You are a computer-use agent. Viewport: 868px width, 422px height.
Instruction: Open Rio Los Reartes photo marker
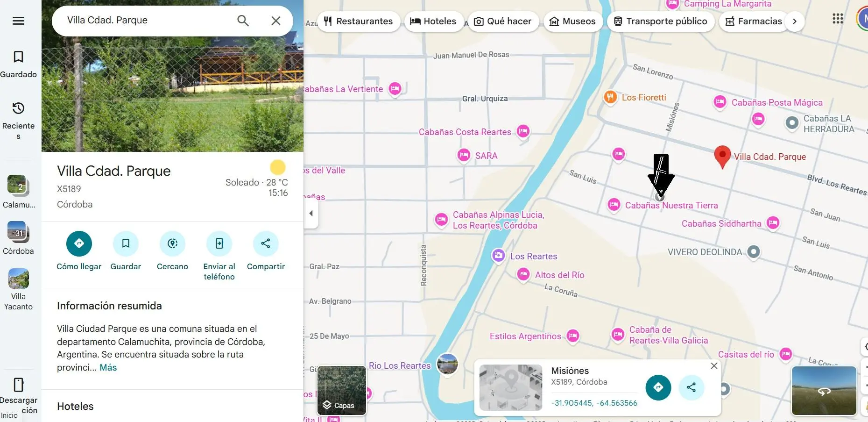pos(447,364)
